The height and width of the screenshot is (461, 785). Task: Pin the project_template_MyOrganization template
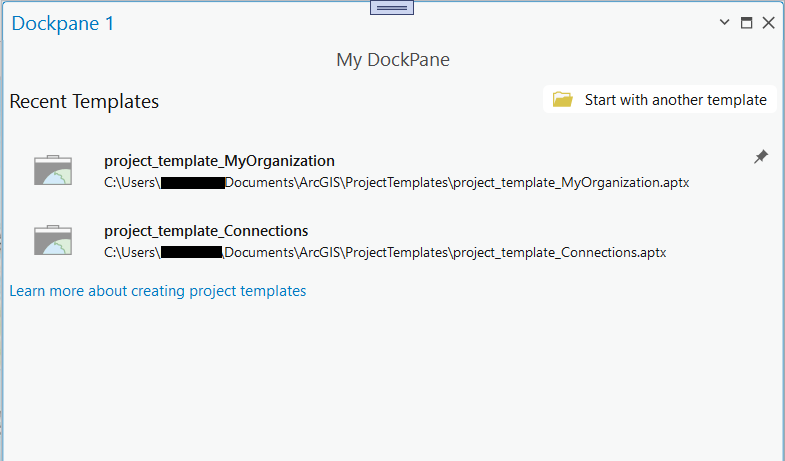761,157
